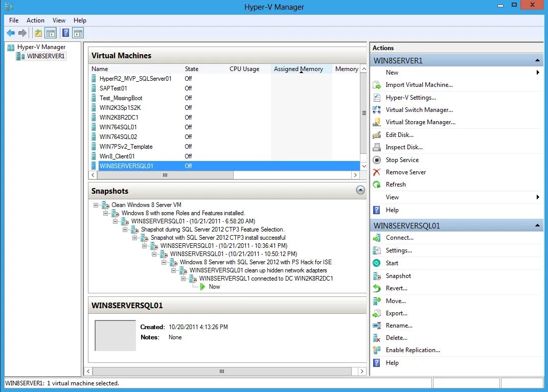Screen dimensions: 548x392
Task: Select snapshot connected to DC WIN2K8R2DC1
Action: pos(266,279)
